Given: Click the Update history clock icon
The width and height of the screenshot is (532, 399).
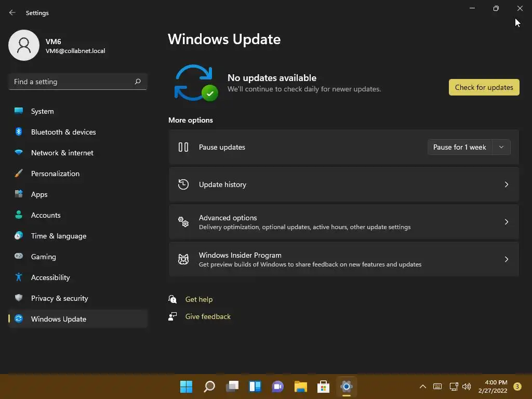Looking at the screenshot, I should click(x=183, y=184).
